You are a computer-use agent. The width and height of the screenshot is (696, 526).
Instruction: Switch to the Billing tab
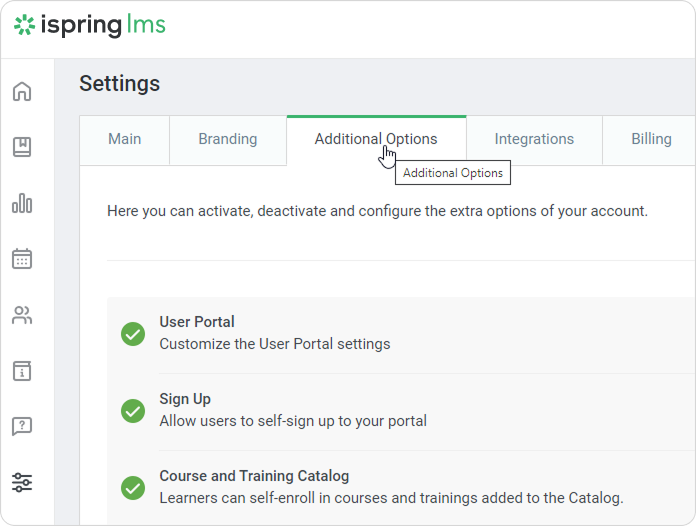(x=651, y=139)
